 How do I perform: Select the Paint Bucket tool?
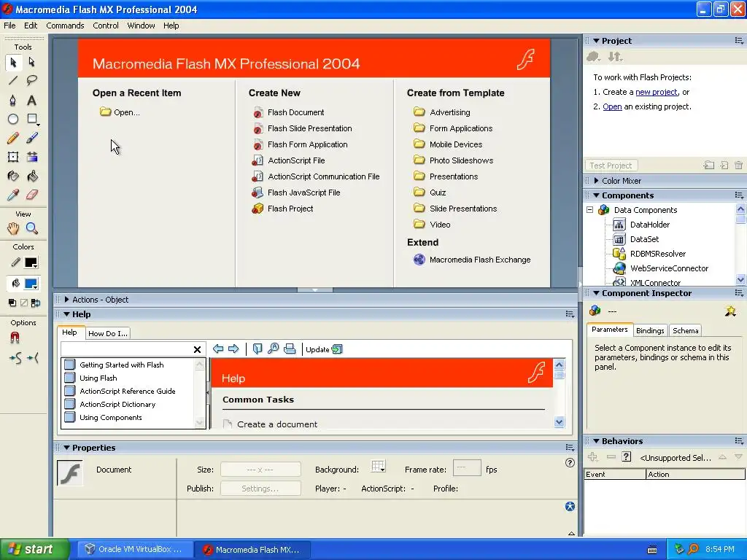pos(32,176)
